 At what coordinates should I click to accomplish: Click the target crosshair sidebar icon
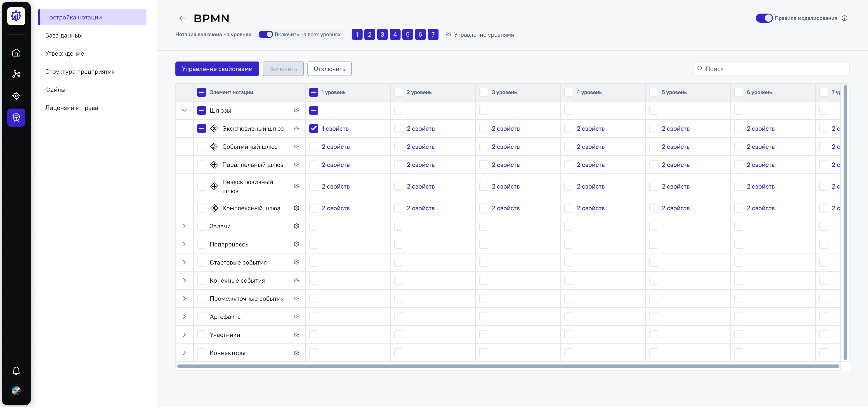(16, 96)
